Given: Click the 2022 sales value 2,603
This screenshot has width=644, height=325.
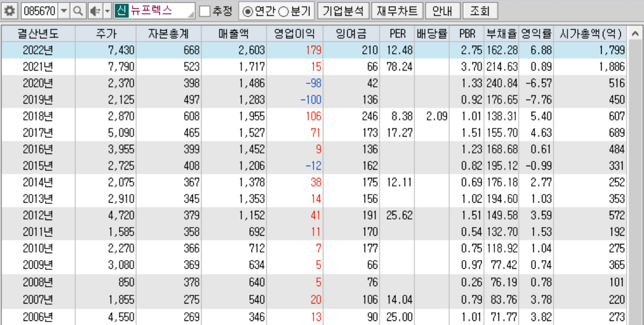Looking at the screenshot, I should point(252,50).
